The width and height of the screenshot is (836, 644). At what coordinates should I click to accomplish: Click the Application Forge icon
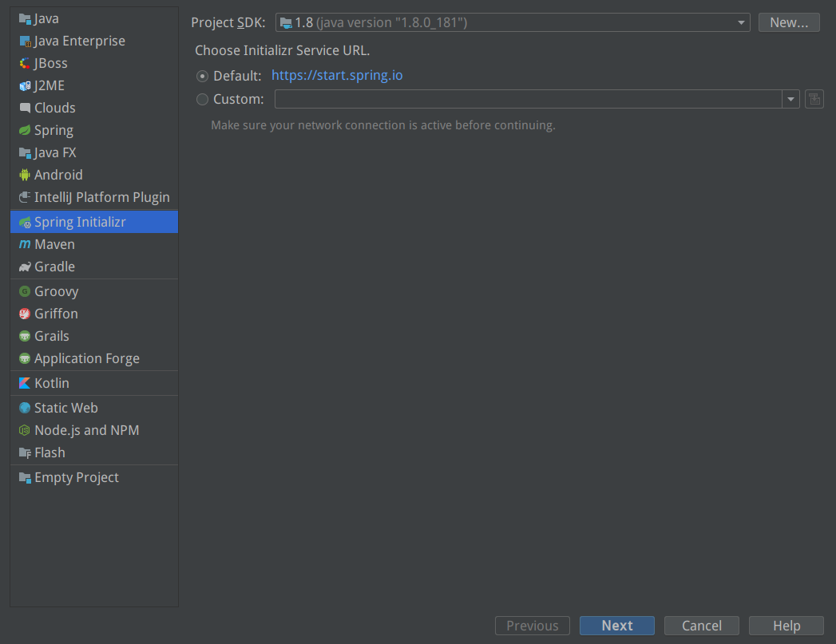pyautogui.click(x=25, y=359)
